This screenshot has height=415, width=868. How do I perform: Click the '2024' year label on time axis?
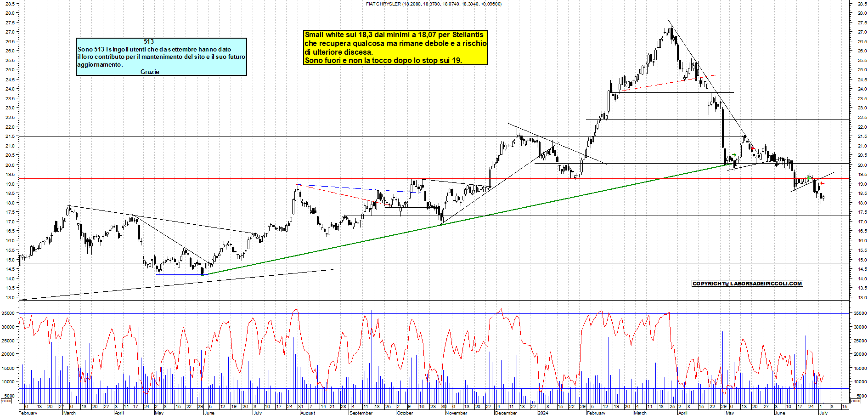click(x=543, y=413)
